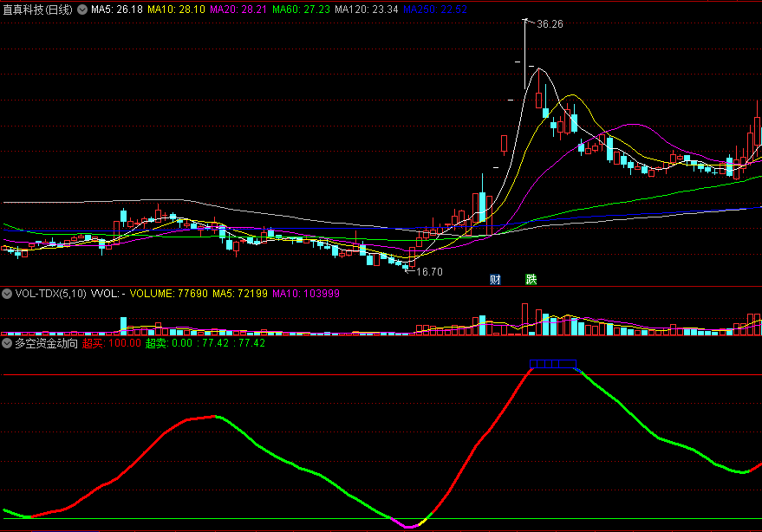The image size is (762, 532).
Task: Select the MA250: 22.52 label
Action: point(435,10)
